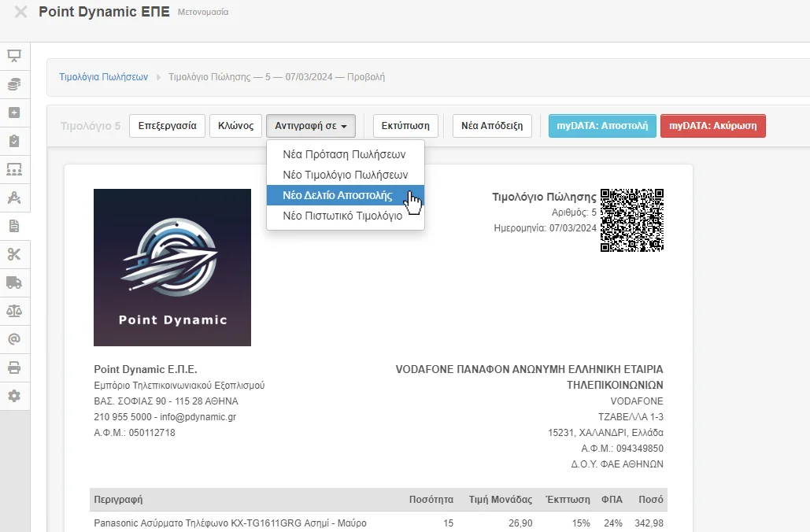This screenshot has height=532, width=810.
Task: Pick 'Νέο Πιστωτικό Τιμολόγιο' menu item
Action: pos(342,216)
